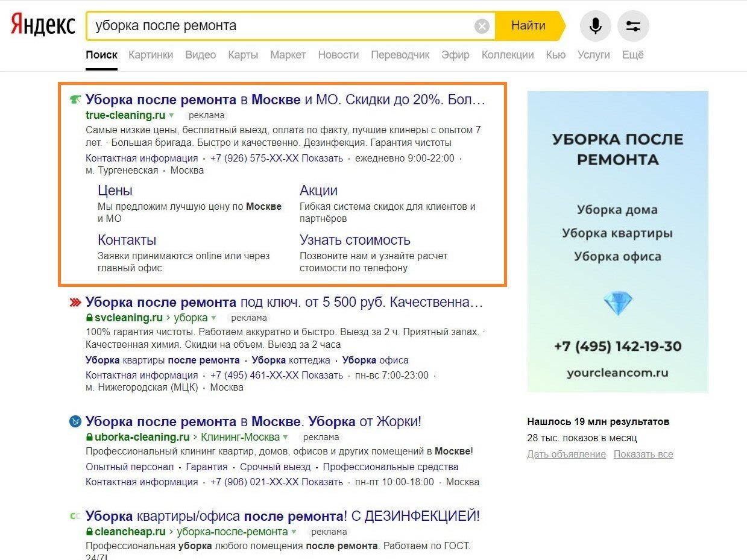This screenshot has height=560, width=747.
Task: Click the svcleaning.ru red arrows favicon
Action: click(75, 302)
